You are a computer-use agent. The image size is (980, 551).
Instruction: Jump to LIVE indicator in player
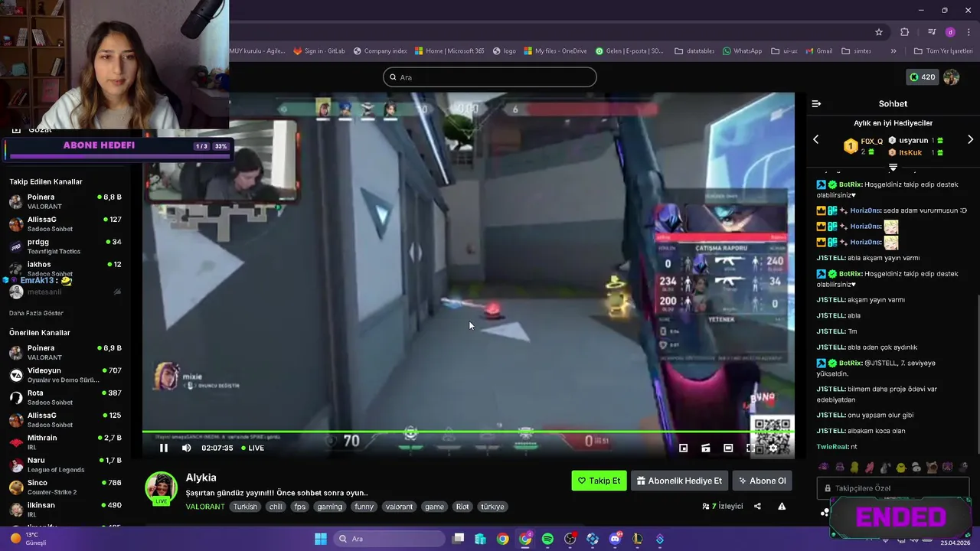(x=253, y=448)
